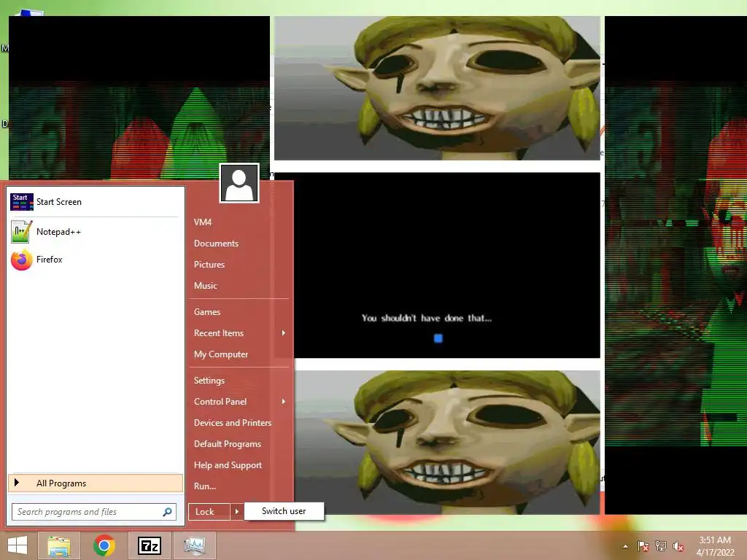
Task: Show hidden tray icons arrow
Action: click(x=625, y=546)
